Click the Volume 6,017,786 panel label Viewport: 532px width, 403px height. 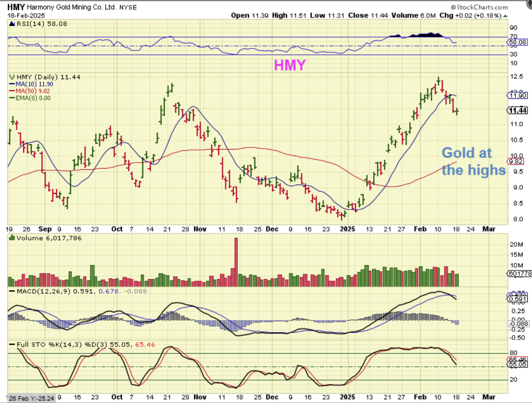(49, 238)
